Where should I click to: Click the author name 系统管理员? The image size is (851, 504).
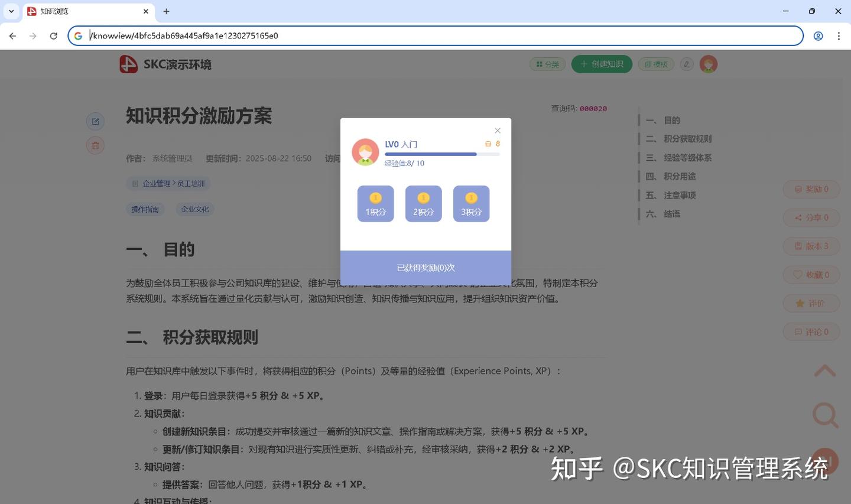[172, 158]
